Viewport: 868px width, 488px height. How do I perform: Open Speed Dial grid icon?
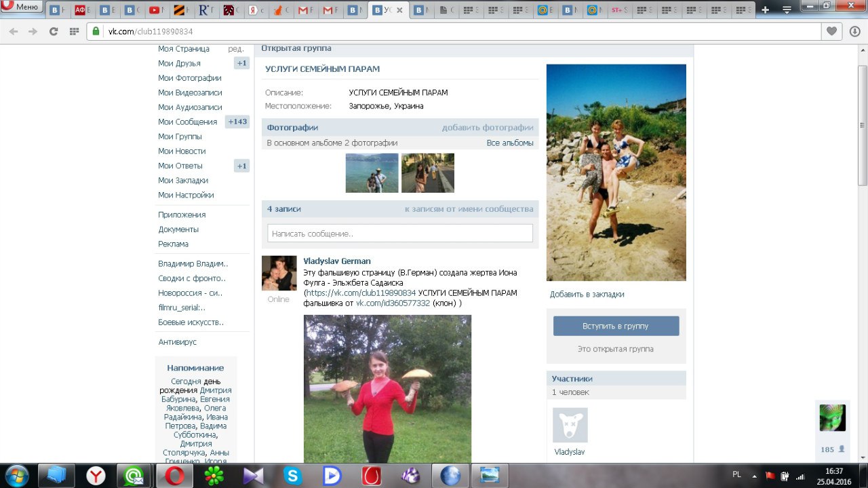coord(75,32)
